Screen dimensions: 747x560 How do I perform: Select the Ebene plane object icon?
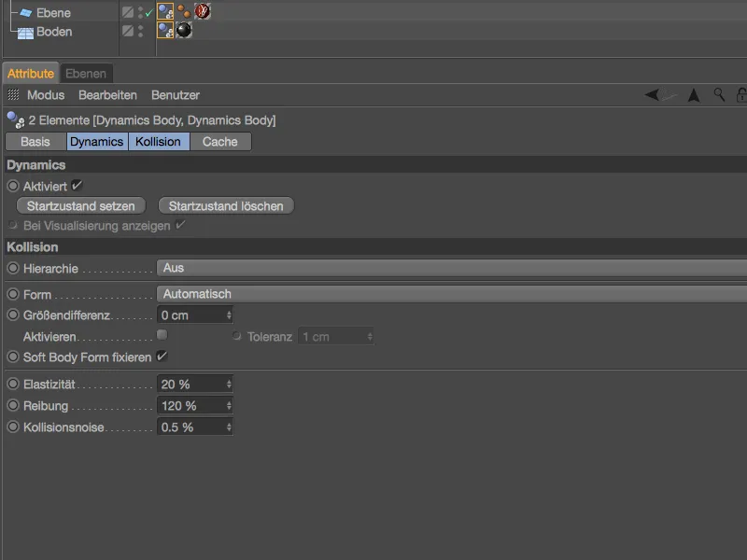(x=26, y=13)
